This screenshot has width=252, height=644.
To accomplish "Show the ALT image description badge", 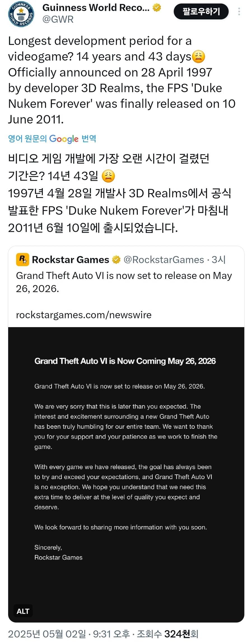I will coord(23,611).
